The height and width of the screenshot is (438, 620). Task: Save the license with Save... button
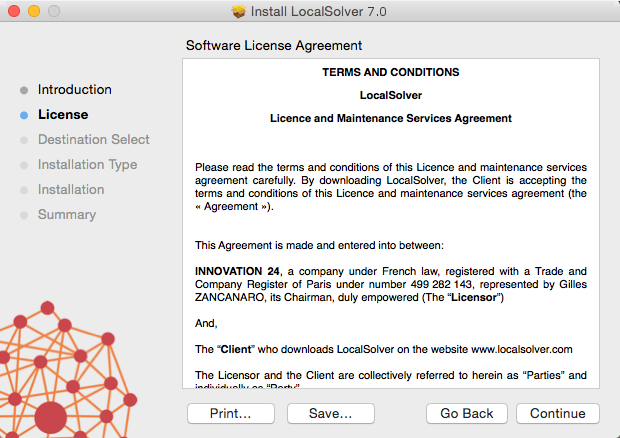[x=330, y=413]
